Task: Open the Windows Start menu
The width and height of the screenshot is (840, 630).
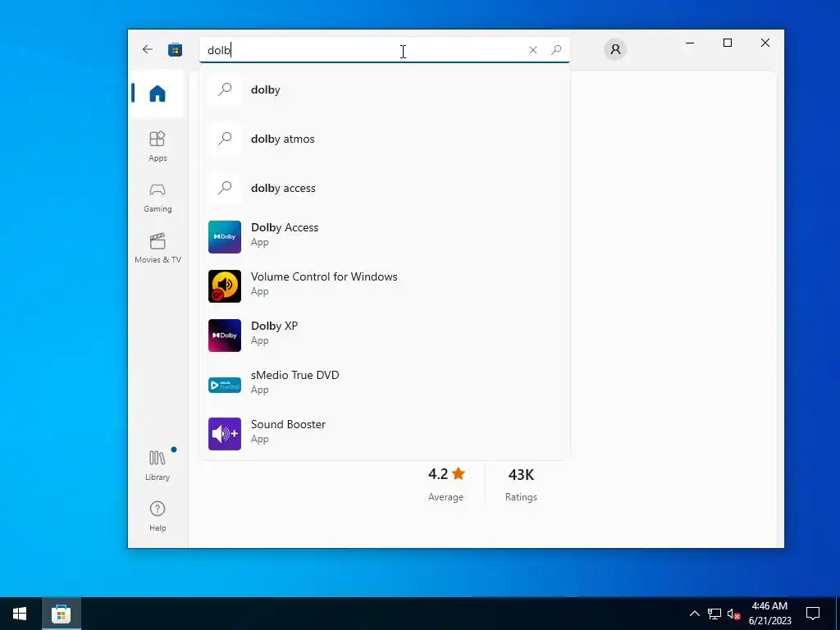Action: click(20, 614)
